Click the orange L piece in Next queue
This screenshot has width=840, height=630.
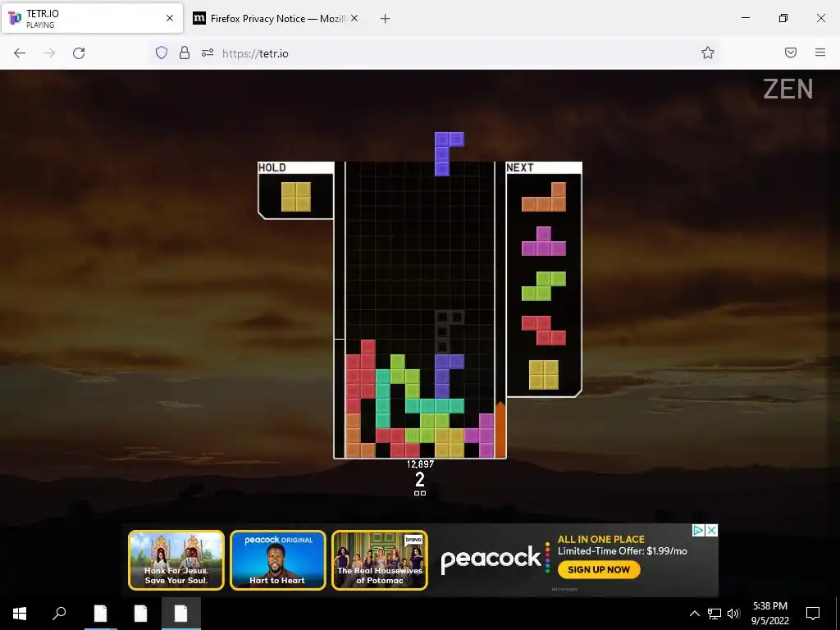(544, 197)
